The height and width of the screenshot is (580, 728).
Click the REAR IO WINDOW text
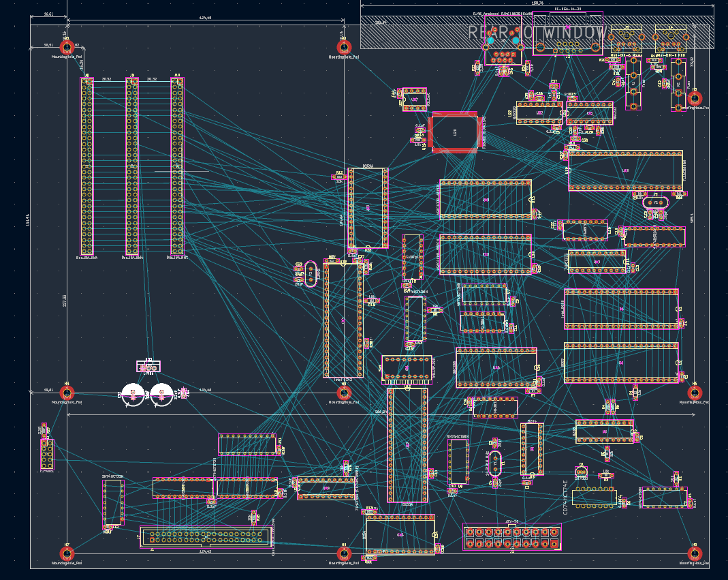click(537, 33)
